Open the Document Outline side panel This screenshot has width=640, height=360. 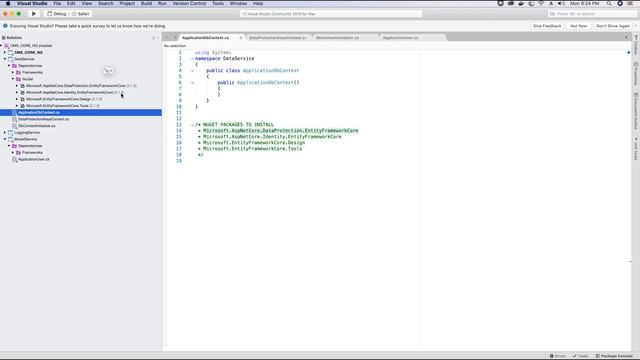tap(636, 111)
